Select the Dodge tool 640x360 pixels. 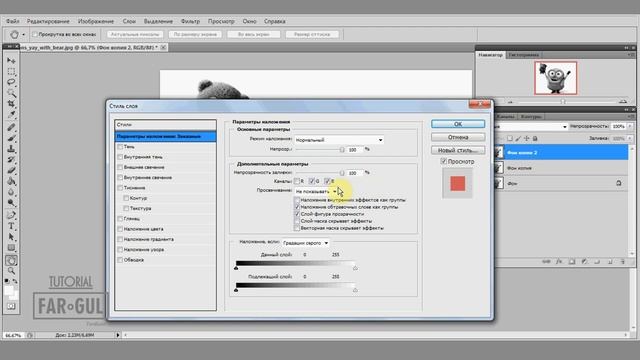[x=11, y=202]
